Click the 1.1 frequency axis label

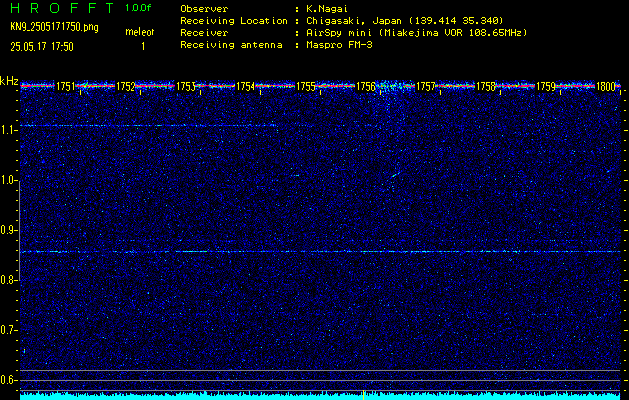[x=9, y=130]
